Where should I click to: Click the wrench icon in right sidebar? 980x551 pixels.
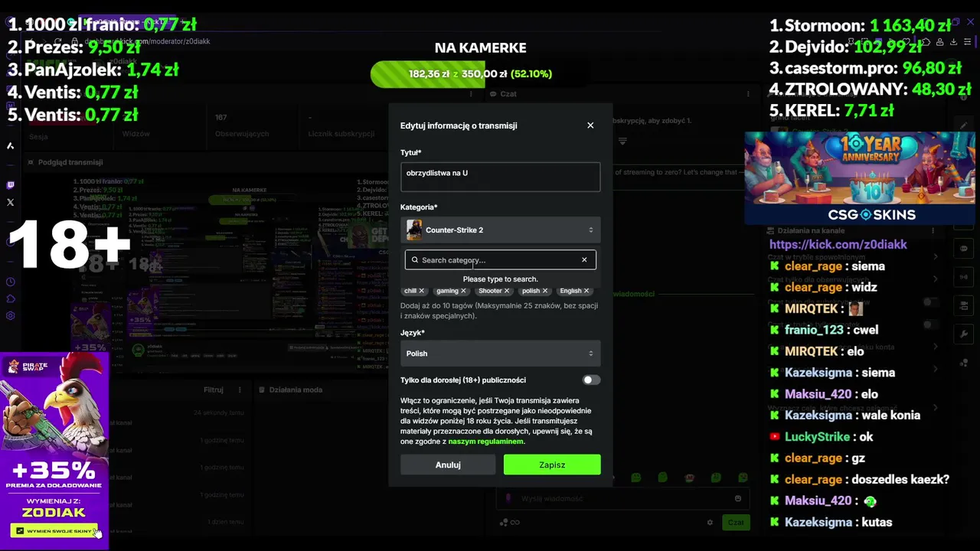[964, 334]
